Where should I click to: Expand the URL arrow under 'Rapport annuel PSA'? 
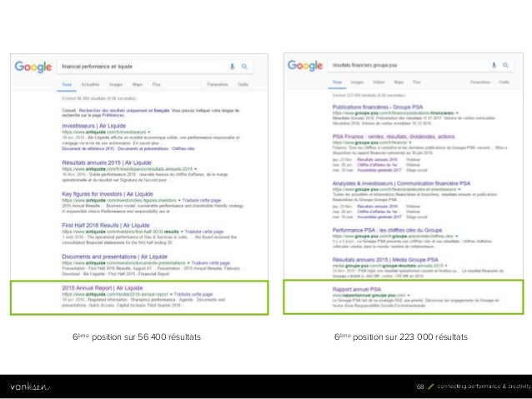[409, 295]
